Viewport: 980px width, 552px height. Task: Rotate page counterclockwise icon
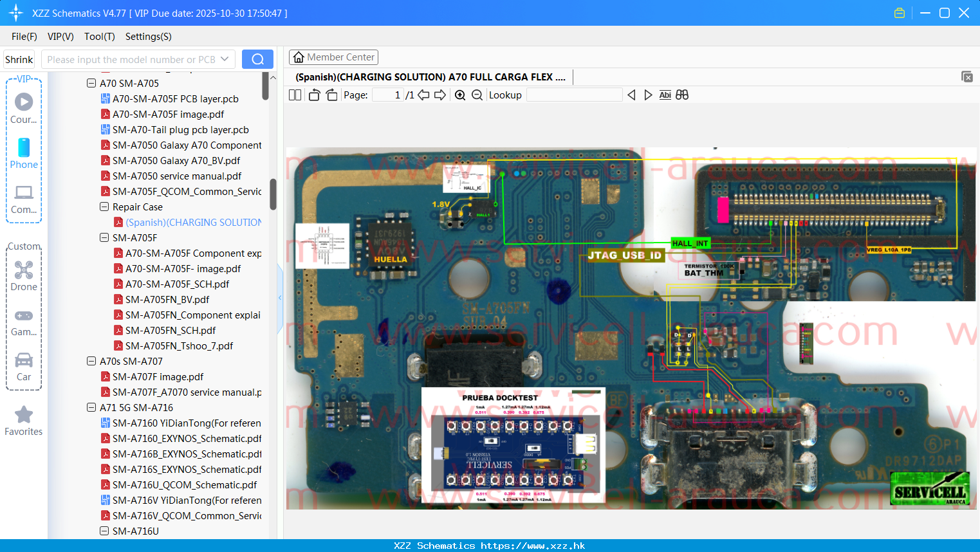coord(314,95)
